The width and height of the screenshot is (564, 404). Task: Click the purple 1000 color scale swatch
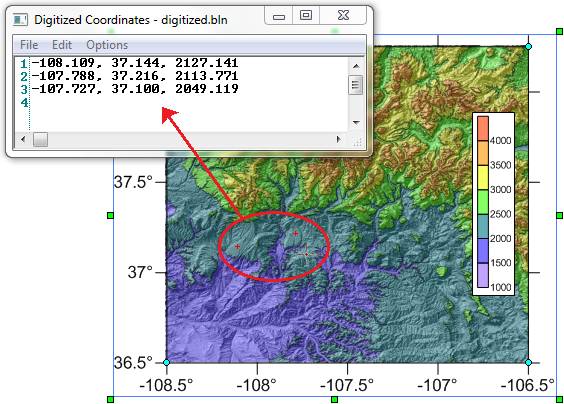(483, 275)
